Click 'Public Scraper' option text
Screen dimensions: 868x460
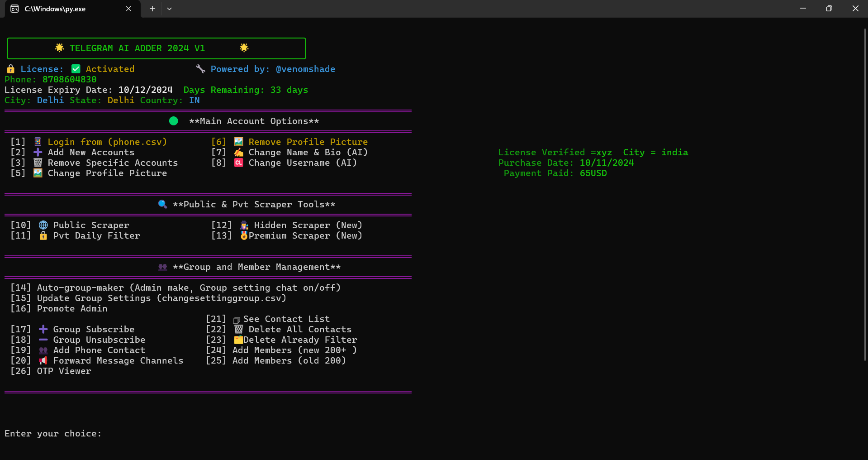click(91, 225)
